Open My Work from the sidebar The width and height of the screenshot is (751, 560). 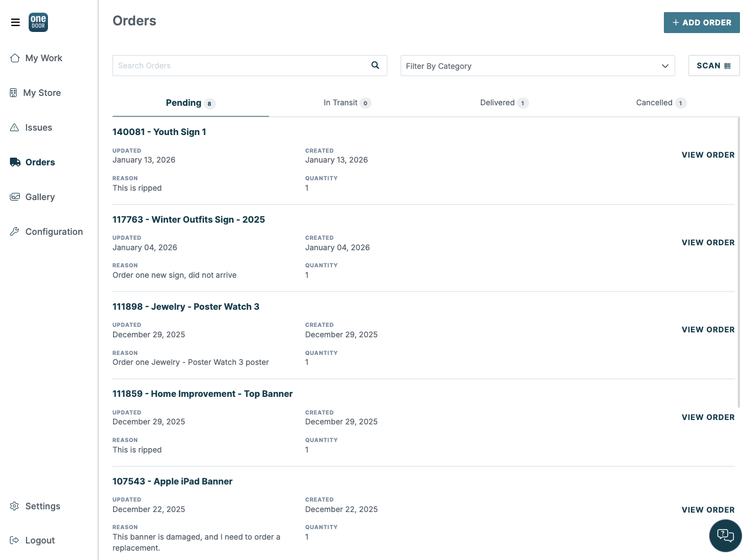pyautogui.click(x=44, y=58)
